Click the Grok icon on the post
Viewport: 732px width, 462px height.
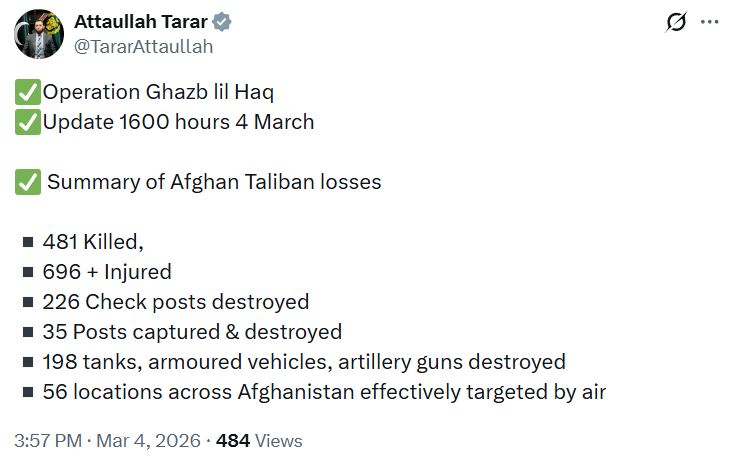676,22
